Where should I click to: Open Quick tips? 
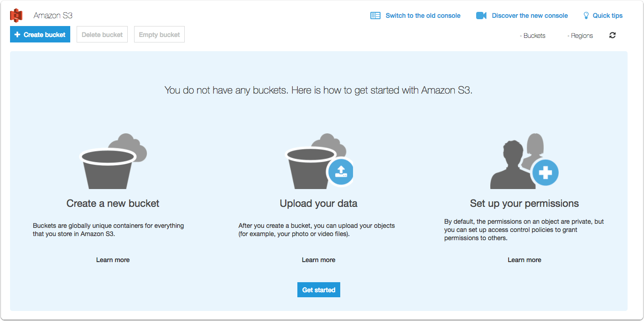(x=608, y=15)
